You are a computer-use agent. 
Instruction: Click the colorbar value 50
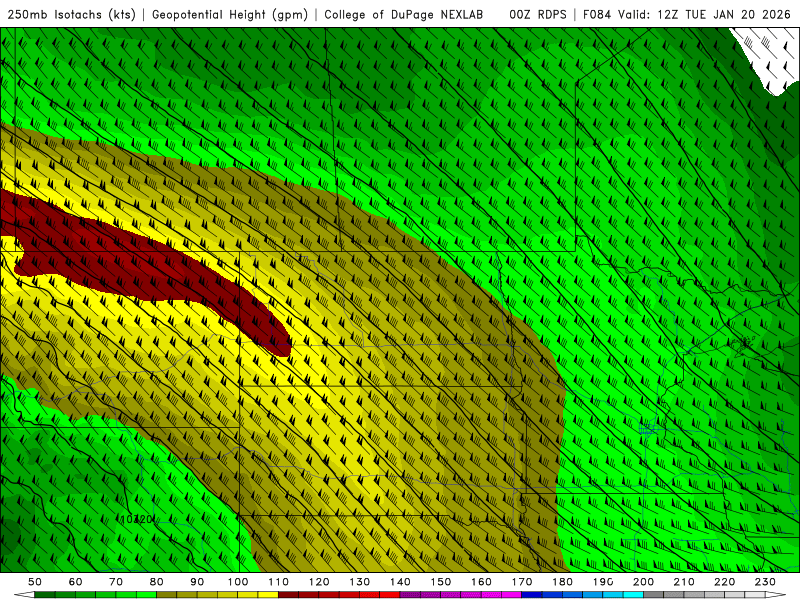point(35,582)
